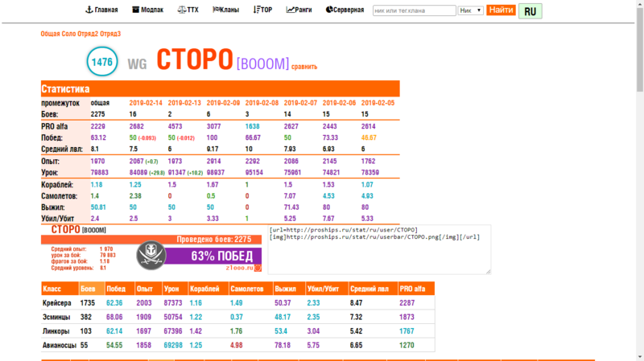Click the chart icon beside Ранги

290,10
